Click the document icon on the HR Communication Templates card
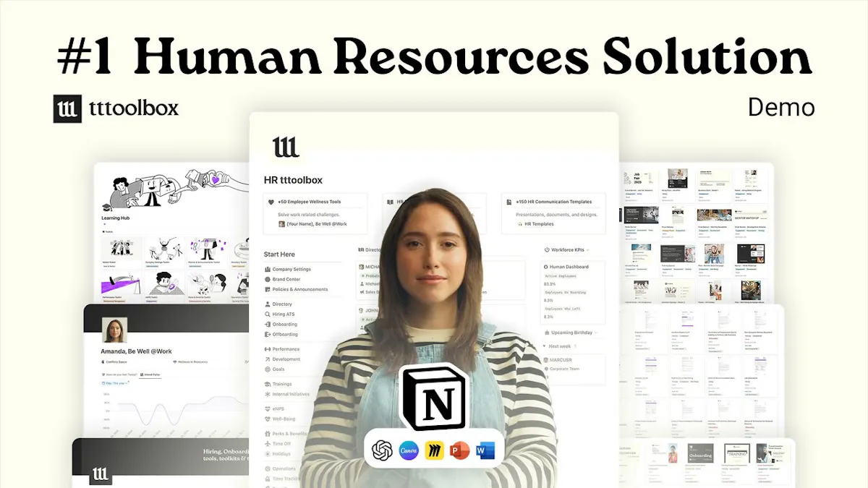The height and width of the screenshot is (488, 868). [x=509, y=202]
